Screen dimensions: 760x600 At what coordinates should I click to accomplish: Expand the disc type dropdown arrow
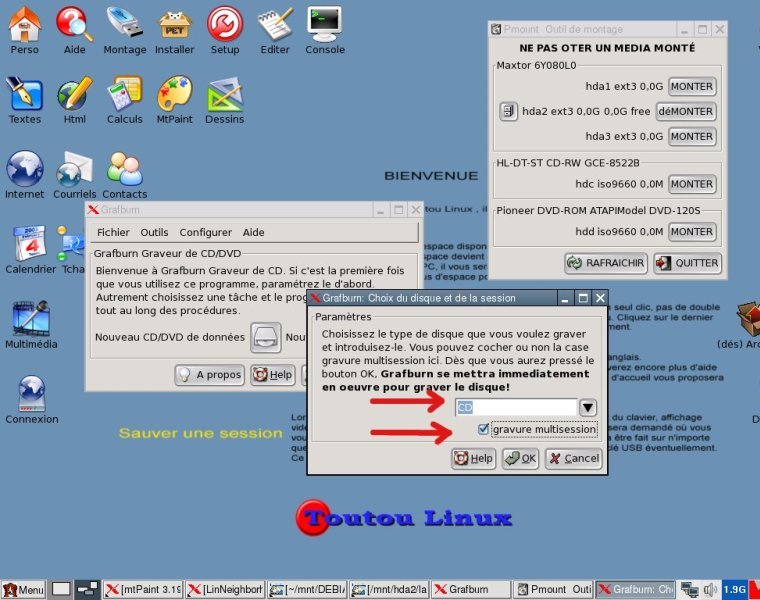588,408
